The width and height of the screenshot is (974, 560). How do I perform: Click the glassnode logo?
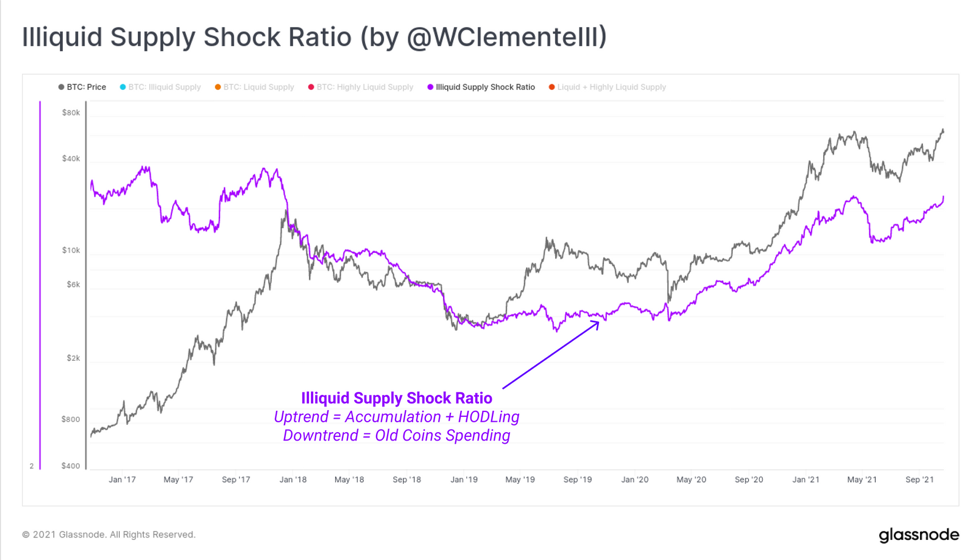[919, 535]
